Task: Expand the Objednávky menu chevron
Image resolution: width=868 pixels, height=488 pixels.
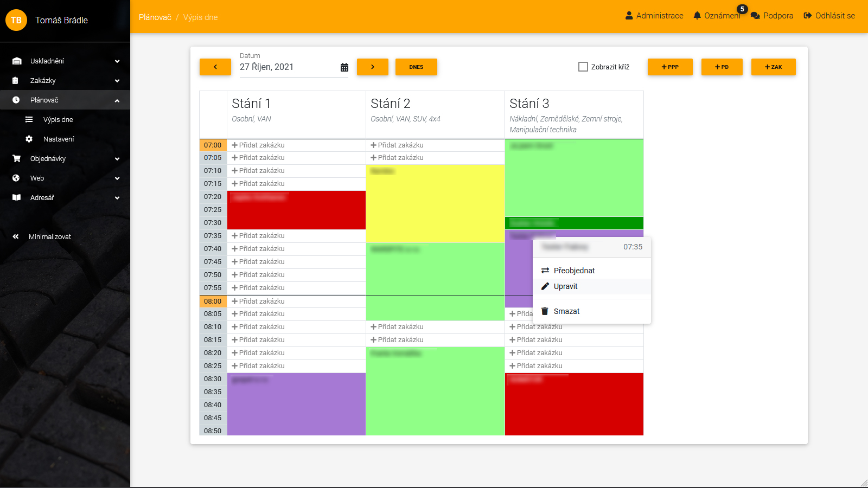Action: pos(117,159)
